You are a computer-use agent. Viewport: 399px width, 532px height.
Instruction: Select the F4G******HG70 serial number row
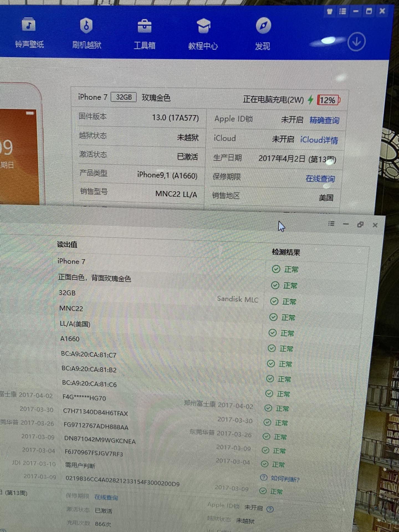tap(84, 398)
